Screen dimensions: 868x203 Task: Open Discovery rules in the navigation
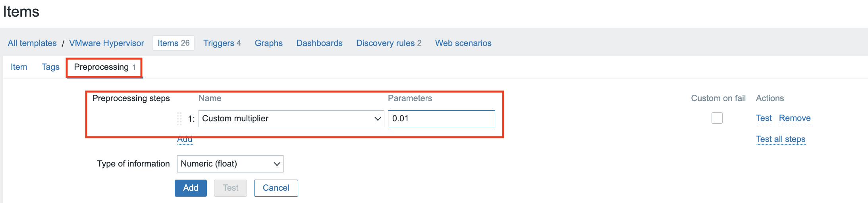point(388,43)
